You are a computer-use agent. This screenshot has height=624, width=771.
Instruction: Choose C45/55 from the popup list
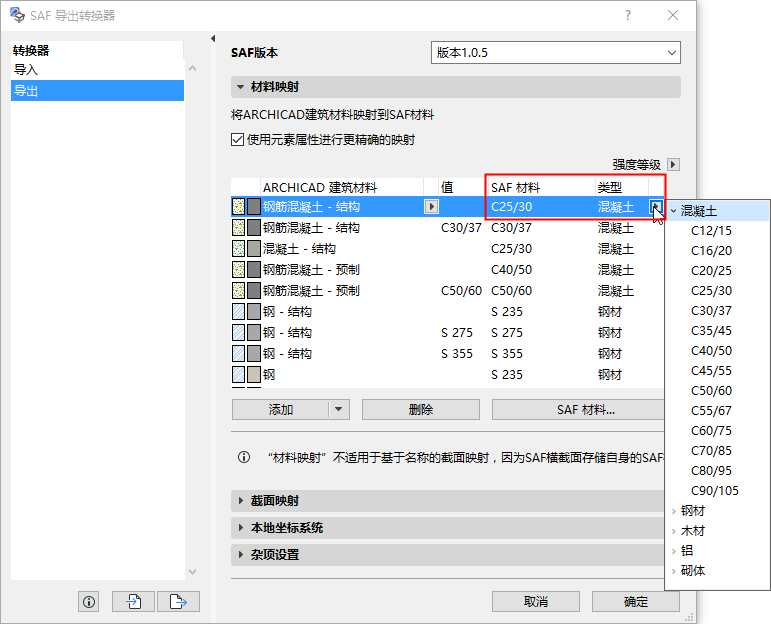[712, 371]
